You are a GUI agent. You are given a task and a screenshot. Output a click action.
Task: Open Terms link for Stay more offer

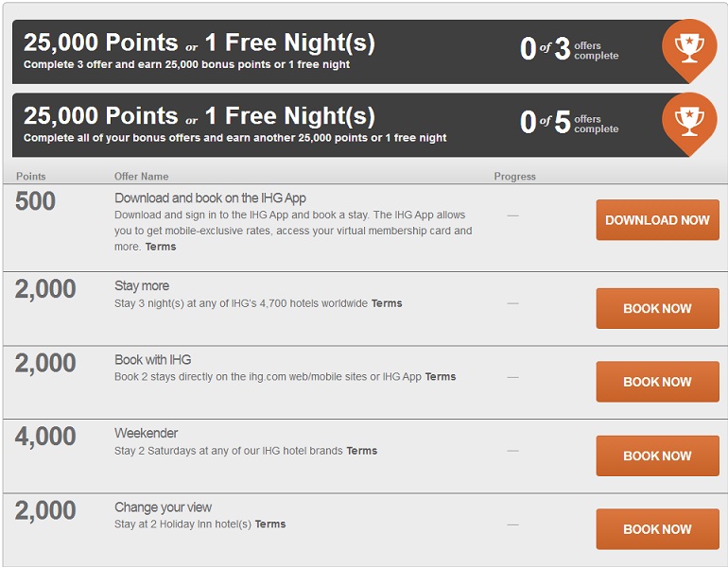coord(387,303)
